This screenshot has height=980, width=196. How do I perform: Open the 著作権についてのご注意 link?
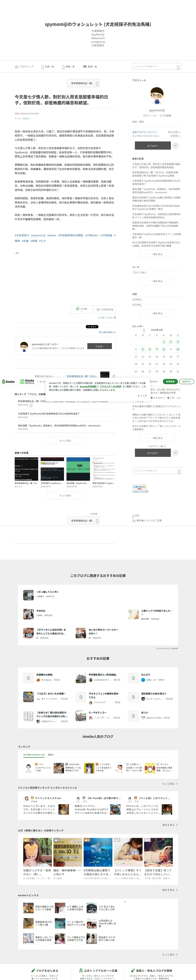pyautogui.click(x=147, y=520)
